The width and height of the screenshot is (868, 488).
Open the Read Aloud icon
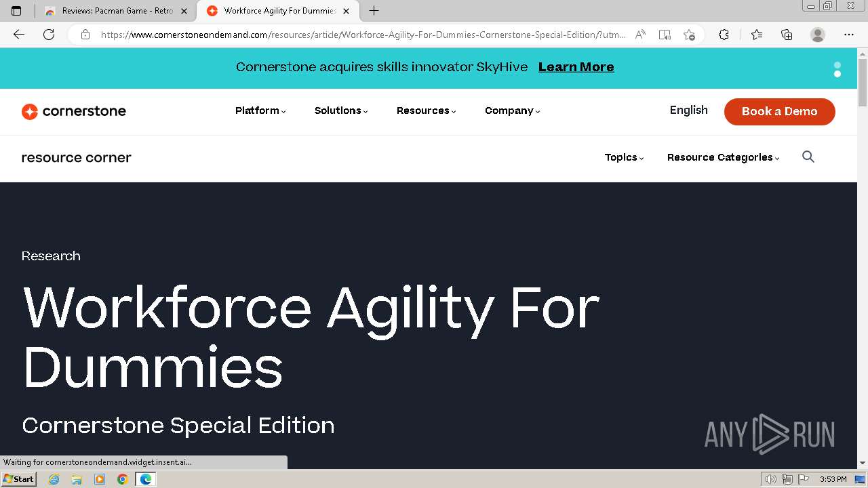click(x=639, y=35)
